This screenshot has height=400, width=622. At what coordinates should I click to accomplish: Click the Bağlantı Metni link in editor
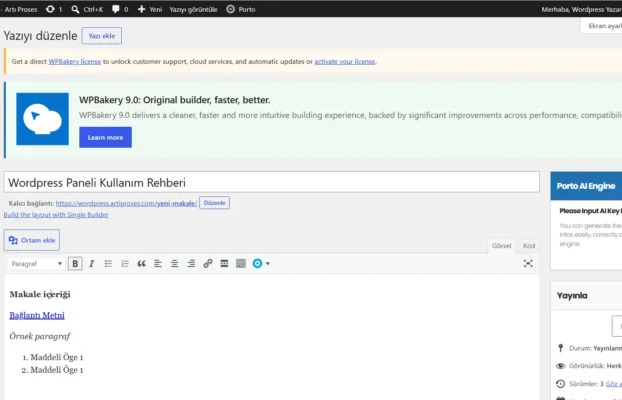coord(37,315)
